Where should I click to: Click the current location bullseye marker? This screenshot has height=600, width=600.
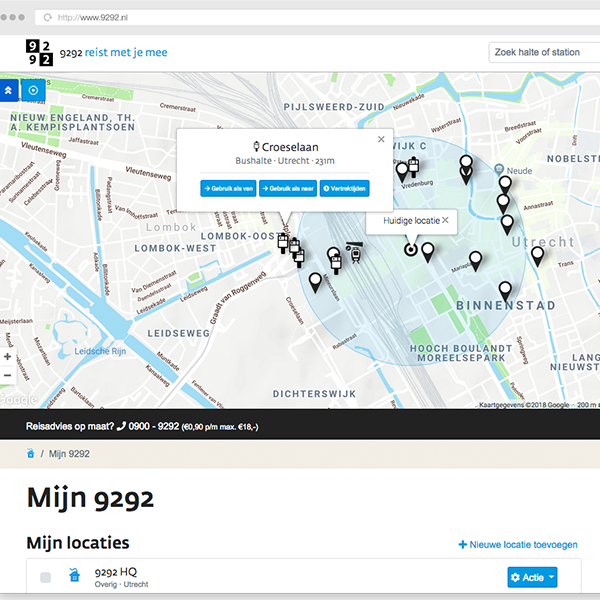click(411, 250)
